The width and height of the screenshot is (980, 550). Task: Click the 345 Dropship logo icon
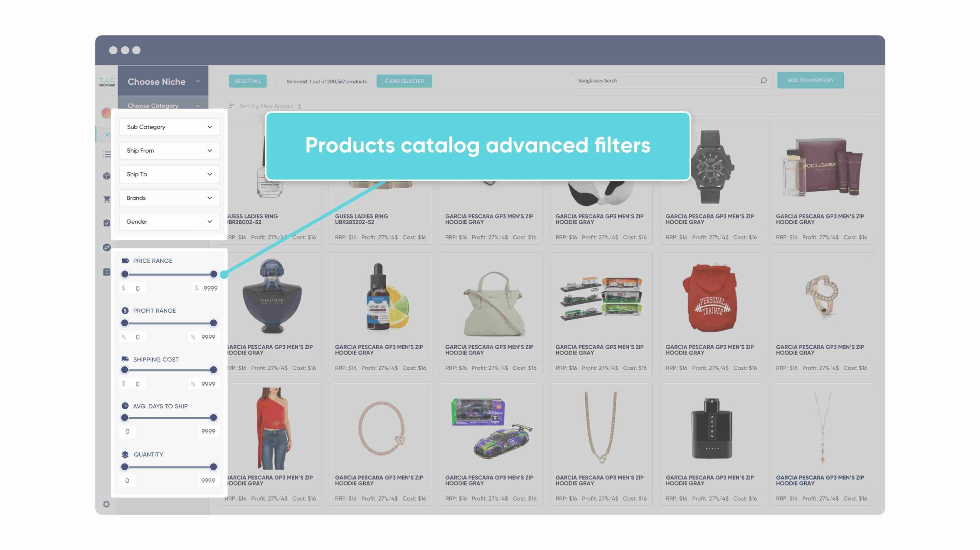tap(107, 81)
